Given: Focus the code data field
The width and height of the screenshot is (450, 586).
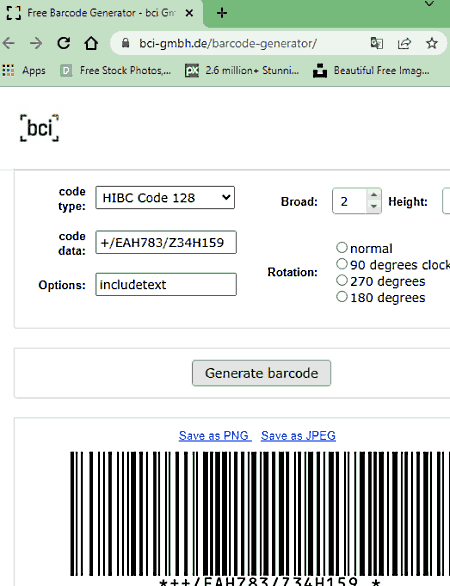Looking at the screenshot, I should tap(166, 242).
